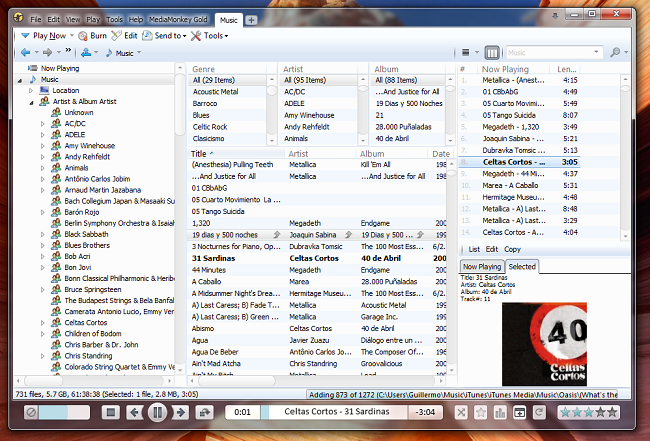The width and height of the screenshot is (650, 441).
Task: Click the shuffle icon in player bar
Action: pos(461,412)
